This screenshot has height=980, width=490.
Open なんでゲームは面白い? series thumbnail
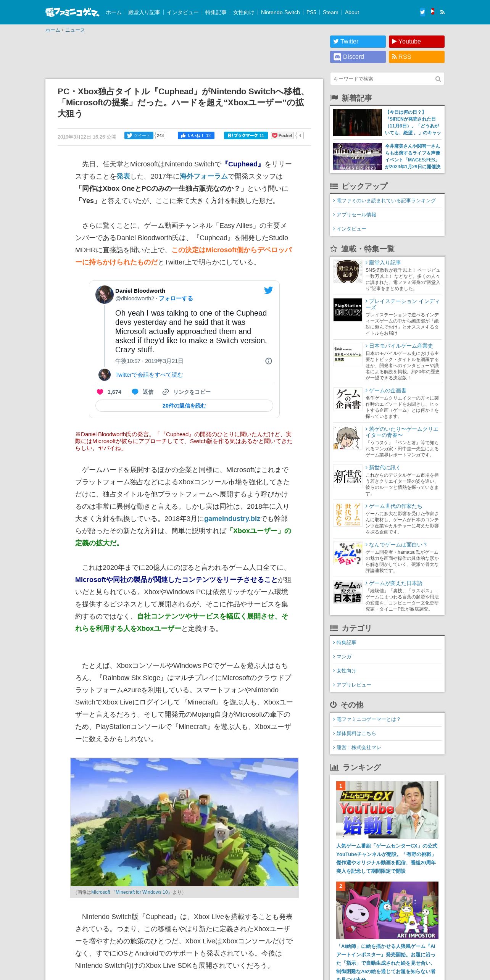[x=348, y=553]
